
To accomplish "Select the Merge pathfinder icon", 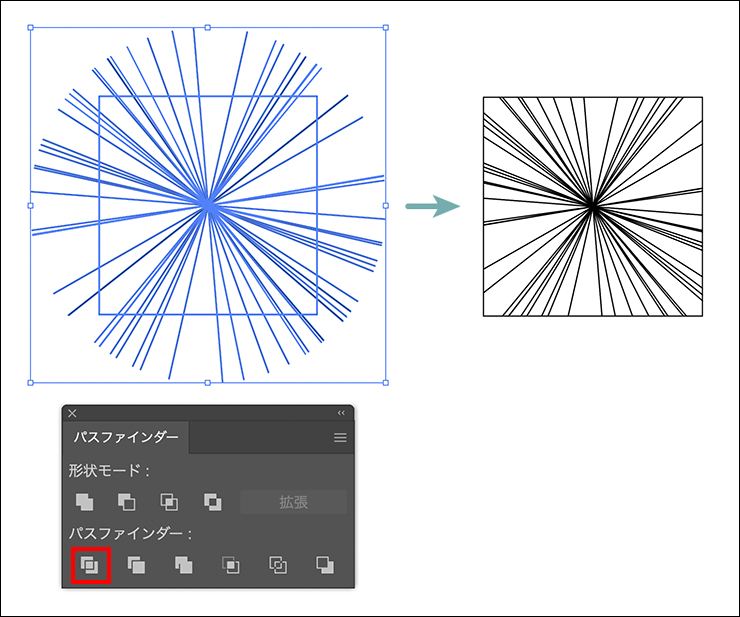I will (183, 565).
